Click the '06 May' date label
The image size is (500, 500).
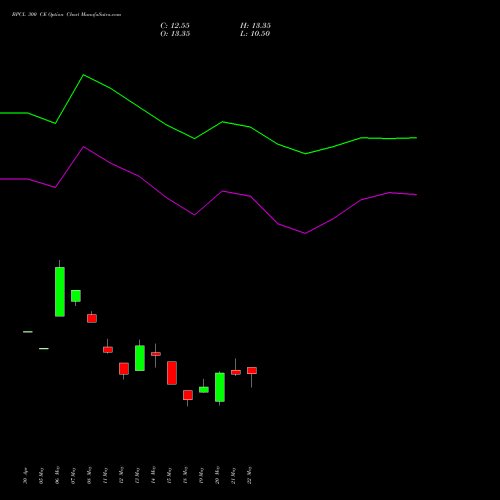tap(58, 475)
